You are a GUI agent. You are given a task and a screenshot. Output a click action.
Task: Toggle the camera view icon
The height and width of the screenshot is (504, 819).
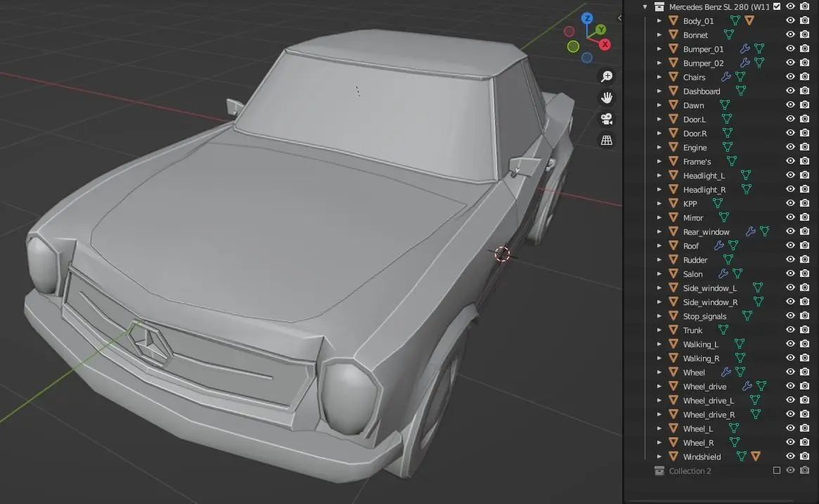tap(607, 119)
